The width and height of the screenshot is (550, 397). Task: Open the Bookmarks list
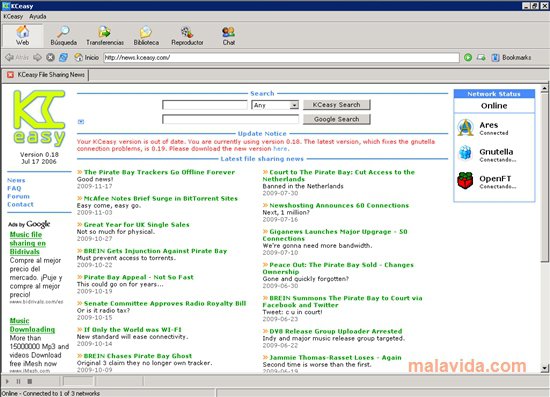pyautogui.click(x=512, y=57)
